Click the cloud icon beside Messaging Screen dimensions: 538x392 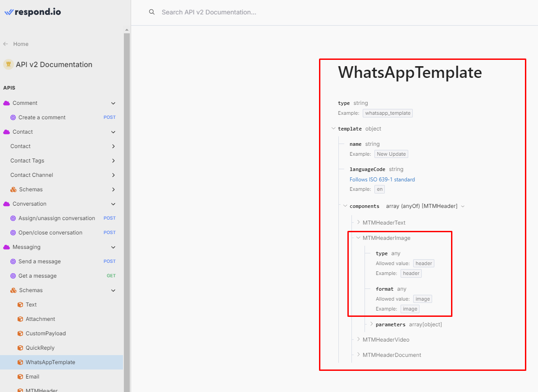(x=6, y=247)
